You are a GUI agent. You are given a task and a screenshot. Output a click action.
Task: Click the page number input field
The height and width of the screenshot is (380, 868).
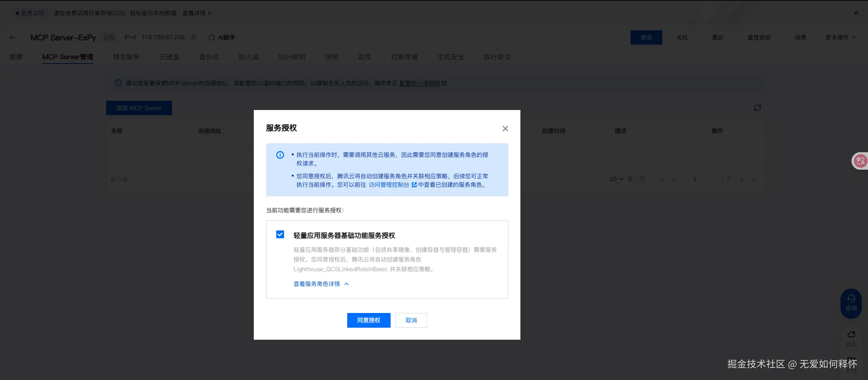pyautogui.click(x=695, y=179)
